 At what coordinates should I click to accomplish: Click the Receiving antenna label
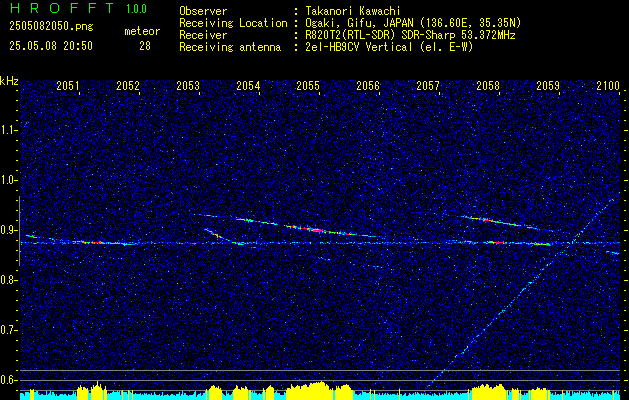[x=230, y=47]
